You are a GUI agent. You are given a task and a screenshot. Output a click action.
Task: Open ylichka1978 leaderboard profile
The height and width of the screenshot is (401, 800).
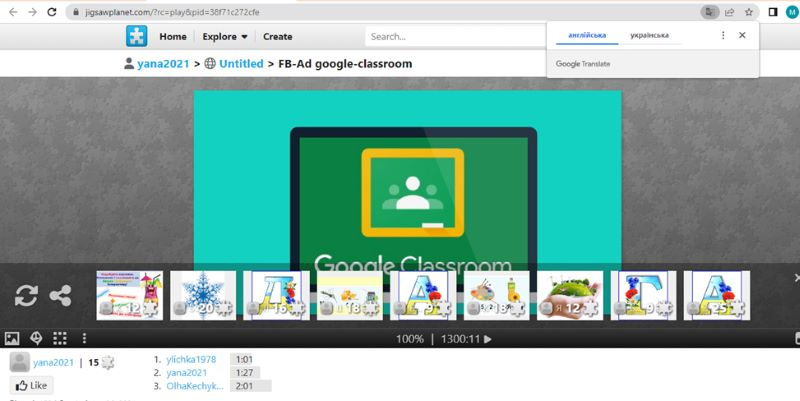coord(191,359)
